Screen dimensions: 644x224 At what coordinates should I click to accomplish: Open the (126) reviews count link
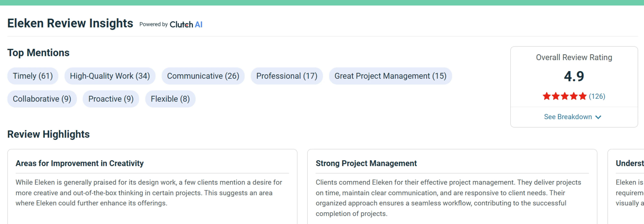pos(597,96)
